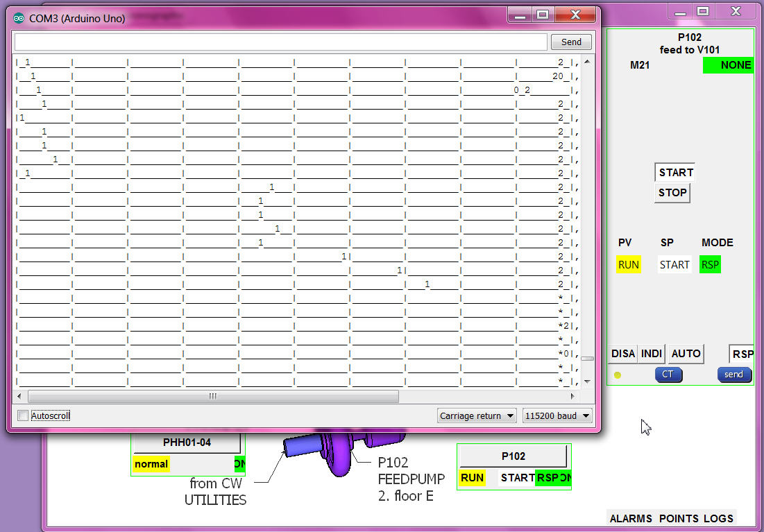Open the PHH01-04 faceplate button

(187, 443)
